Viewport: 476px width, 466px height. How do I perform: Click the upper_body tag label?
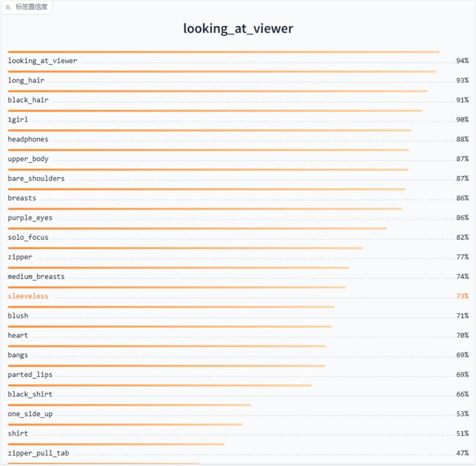(x=28, y=159)
